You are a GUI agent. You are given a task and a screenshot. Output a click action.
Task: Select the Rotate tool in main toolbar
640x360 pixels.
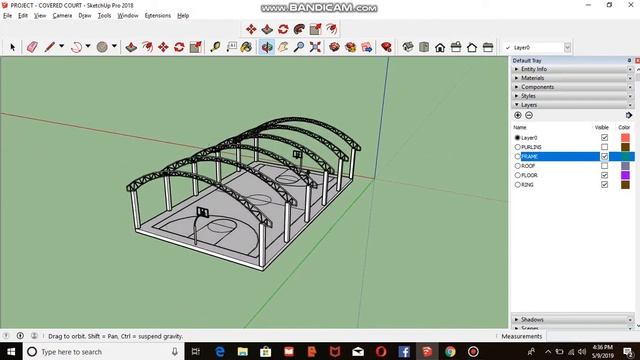pyautogui.click(x=179, y=47)
